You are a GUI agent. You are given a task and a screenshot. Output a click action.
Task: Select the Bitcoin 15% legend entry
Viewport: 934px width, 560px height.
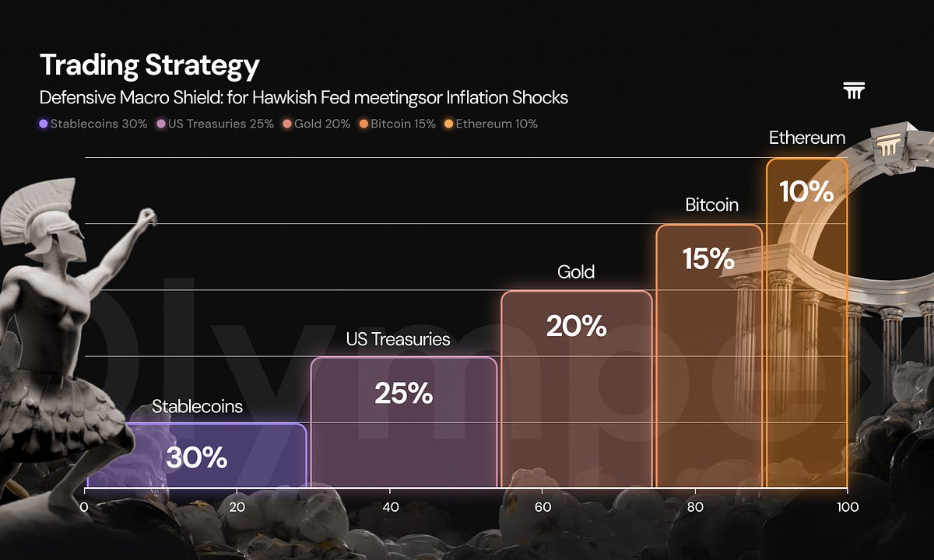tap(398, 124)
